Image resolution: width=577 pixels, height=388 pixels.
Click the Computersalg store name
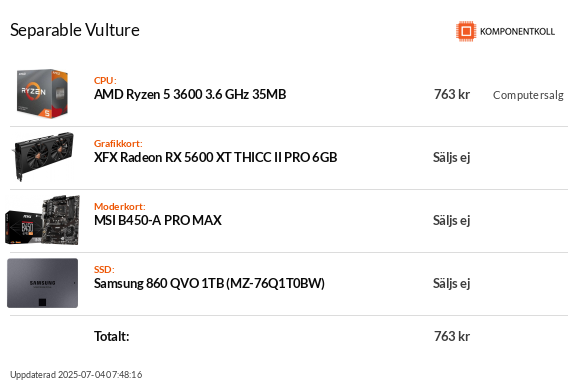(528, 95)
